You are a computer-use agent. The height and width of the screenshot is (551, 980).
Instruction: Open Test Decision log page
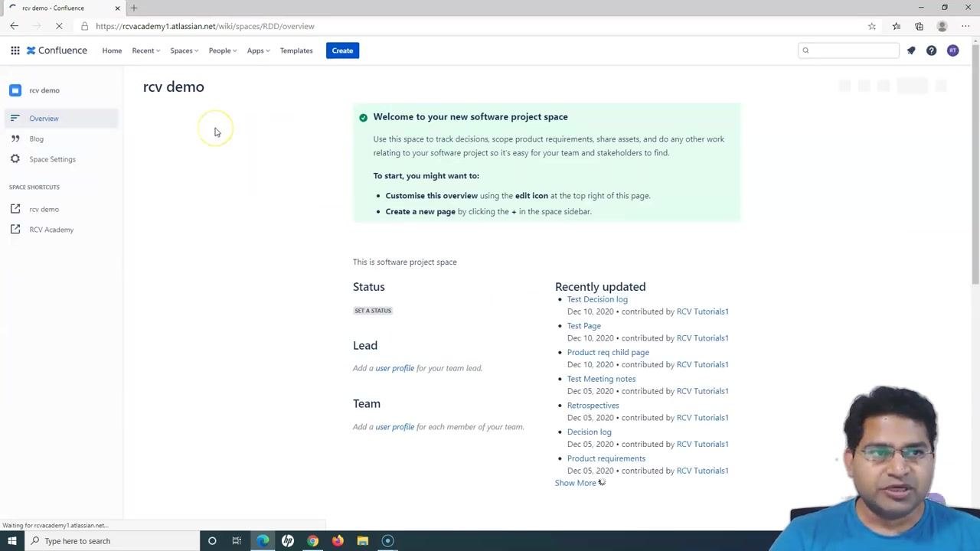pyautogui.click(x=597, y=299)
